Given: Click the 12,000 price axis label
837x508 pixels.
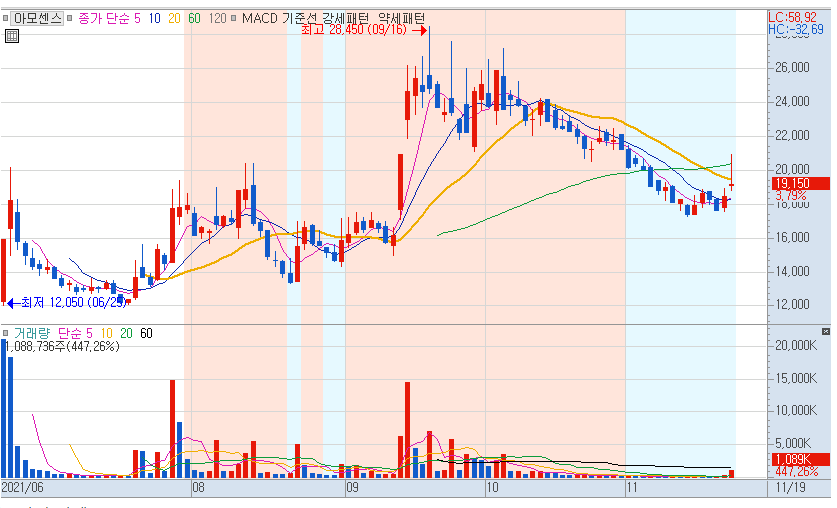Looking at the screenshot, I should pyautogui.click(x=792, y=304).
